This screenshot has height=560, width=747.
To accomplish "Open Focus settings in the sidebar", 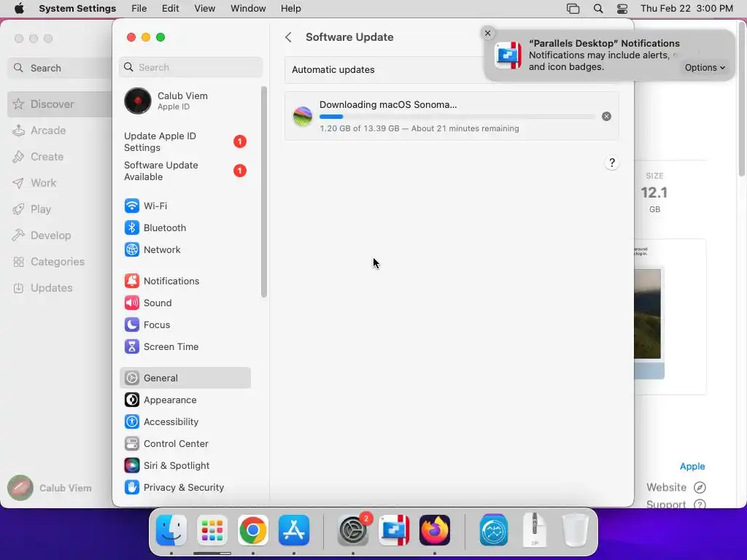I will click(x=185, y=324).
